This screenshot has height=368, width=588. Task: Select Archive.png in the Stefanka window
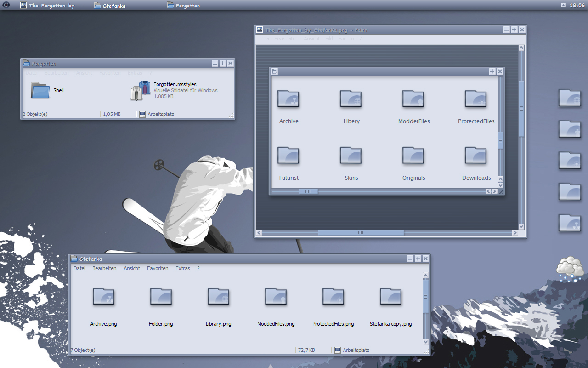(104, 297)
